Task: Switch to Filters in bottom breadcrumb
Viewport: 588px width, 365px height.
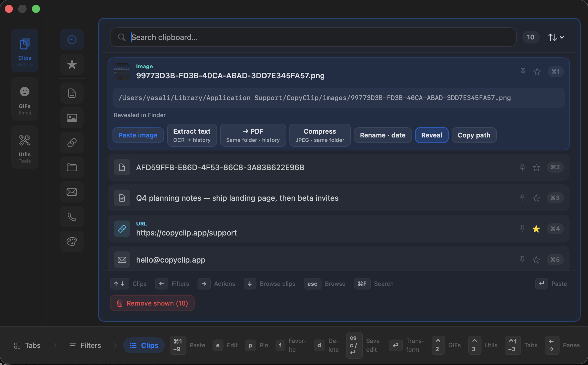Action: point(85,345)
